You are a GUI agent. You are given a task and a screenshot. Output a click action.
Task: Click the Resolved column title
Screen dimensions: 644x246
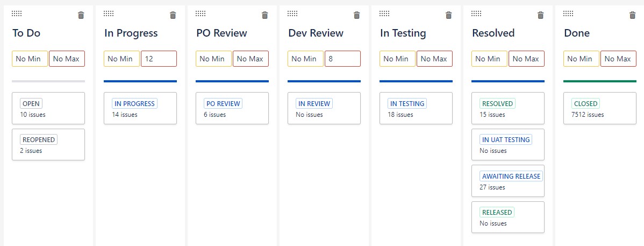click(x=493, y=33)
